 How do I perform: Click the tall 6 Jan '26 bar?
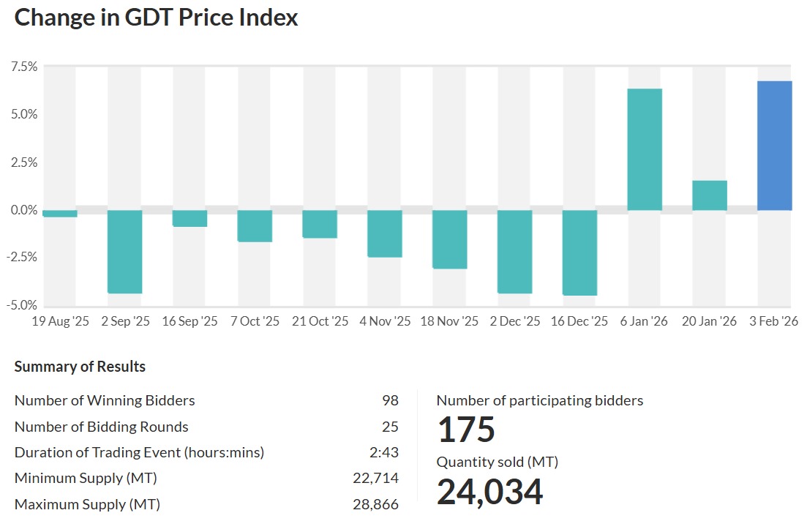point(645,149)
